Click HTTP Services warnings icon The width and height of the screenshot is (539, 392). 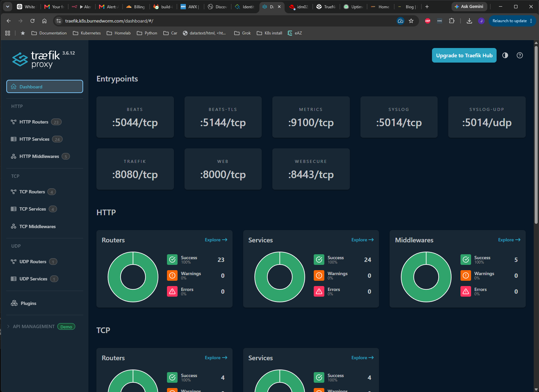(x=319, y=275)
